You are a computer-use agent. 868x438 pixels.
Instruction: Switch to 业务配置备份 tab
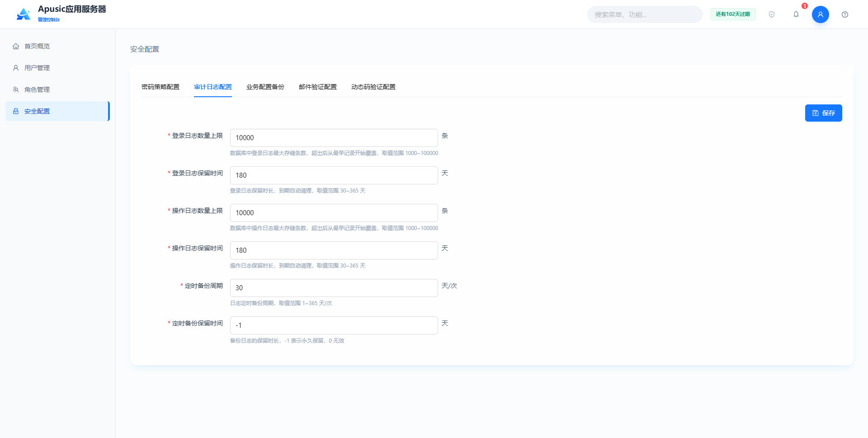pos(265,87)
